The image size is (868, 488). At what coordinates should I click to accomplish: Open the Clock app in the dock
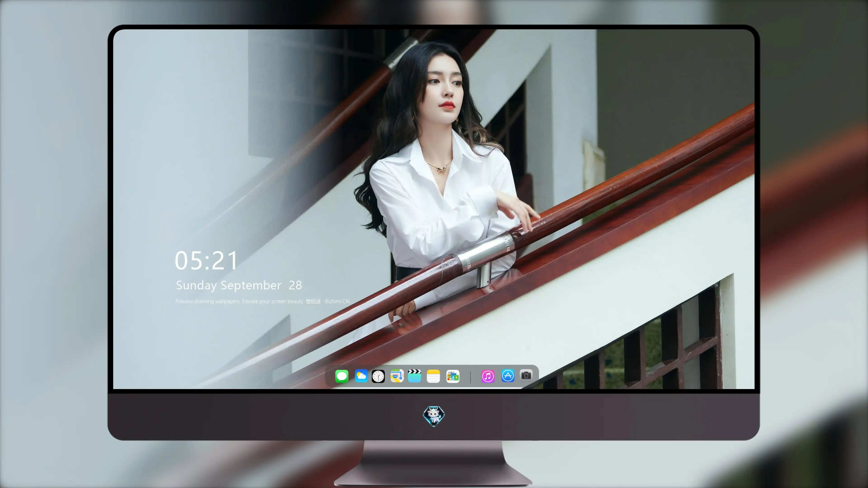(378, 376)
